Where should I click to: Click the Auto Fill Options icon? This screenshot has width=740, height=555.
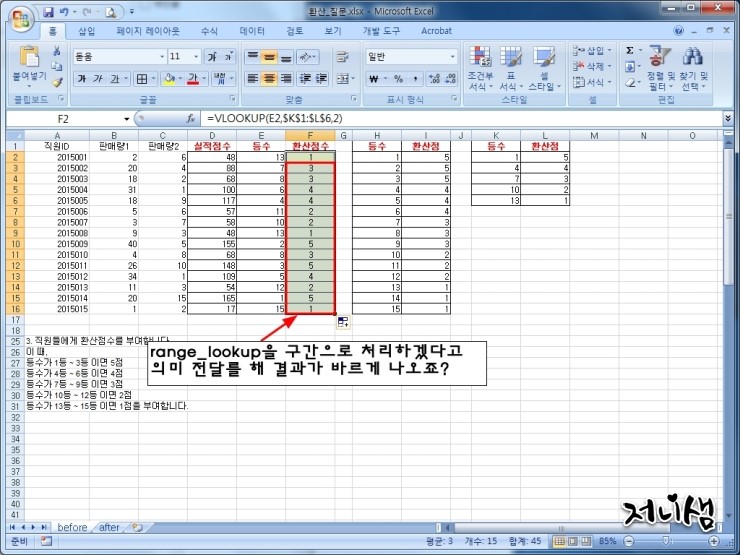point(343,322)
